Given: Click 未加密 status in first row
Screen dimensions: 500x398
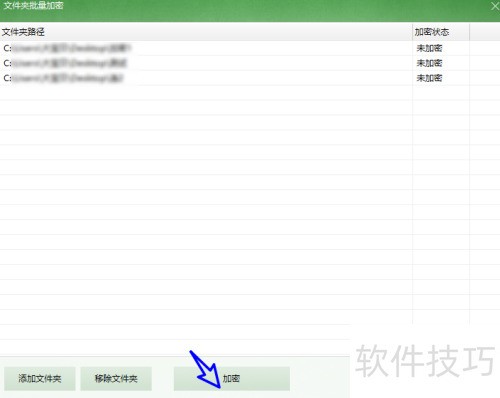Looking at the screenshot, I should pyautogui.click(x=429, y=48).
